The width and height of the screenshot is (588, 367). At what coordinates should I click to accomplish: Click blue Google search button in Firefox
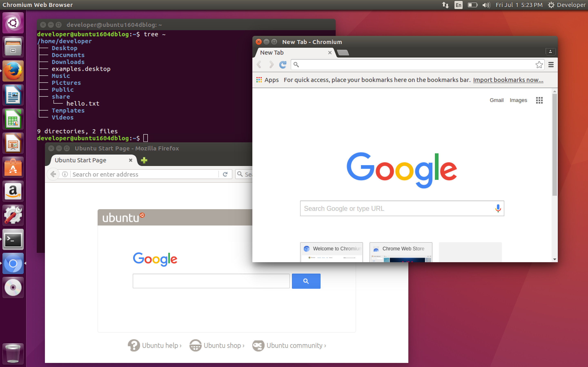click(x=306, y=281)
